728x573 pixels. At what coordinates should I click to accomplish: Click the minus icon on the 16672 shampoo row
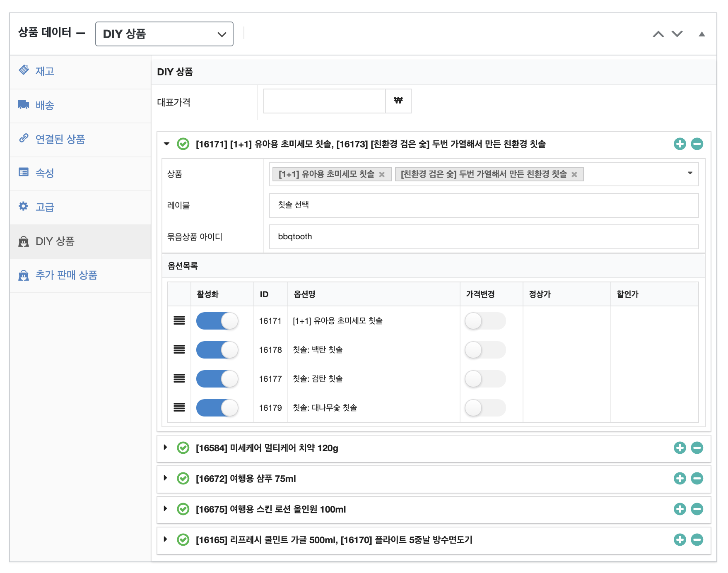pyautogui.click(x=697, y=478)
